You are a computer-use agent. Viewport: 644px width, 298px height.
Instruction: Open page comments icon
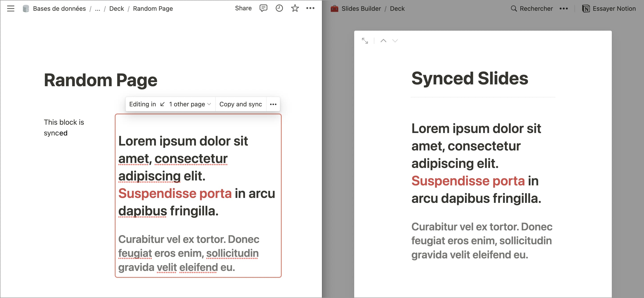(263, 8)
